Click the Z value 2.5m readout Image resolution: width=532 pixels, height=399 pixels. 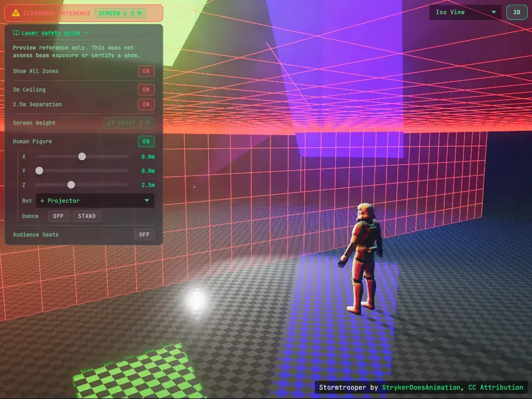148,185
